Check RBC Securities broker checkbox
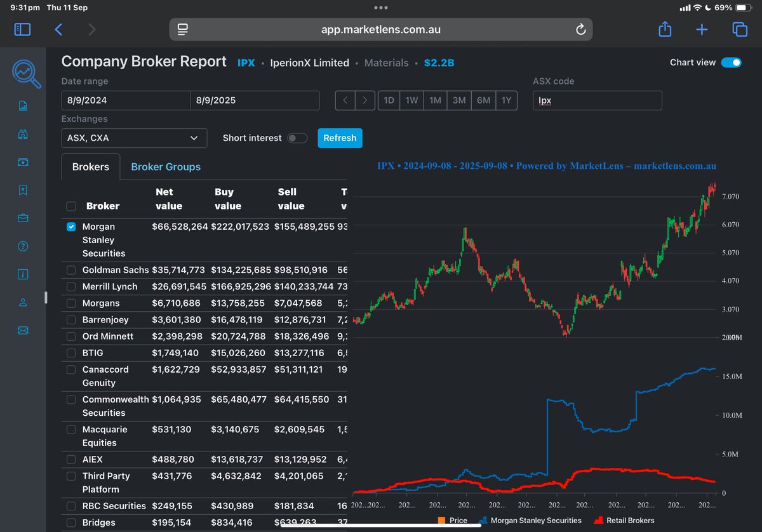The height and width of the screenshot is (532, 762). tap(71, 506)
